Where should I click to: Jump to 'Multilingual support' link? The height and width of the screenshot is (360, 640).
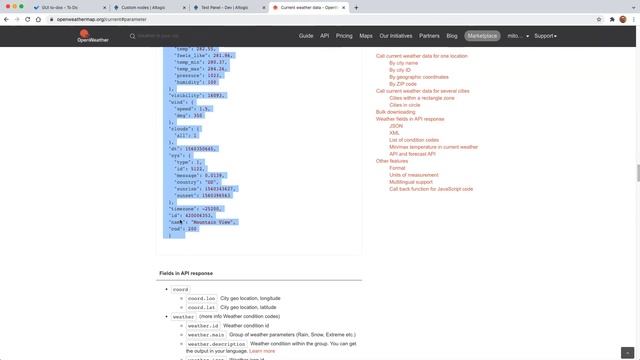(411, 182)
